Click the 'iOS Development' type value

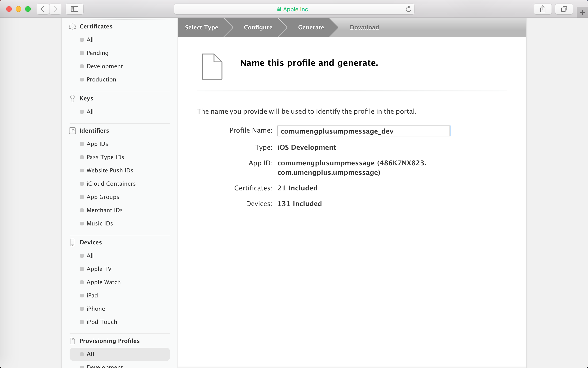click(307, 147)
